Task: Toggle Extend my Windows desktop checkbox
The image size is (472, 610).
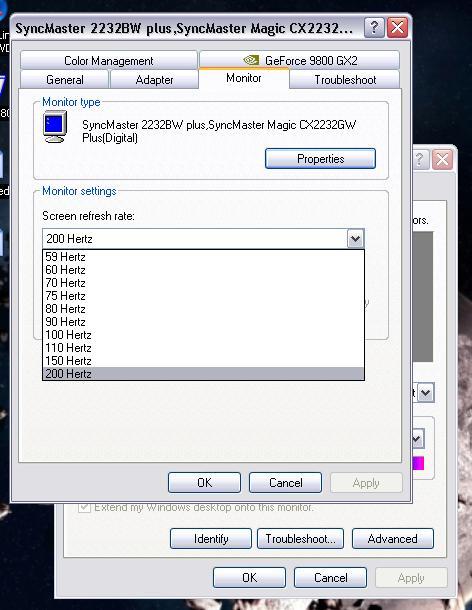Action: 84,507
